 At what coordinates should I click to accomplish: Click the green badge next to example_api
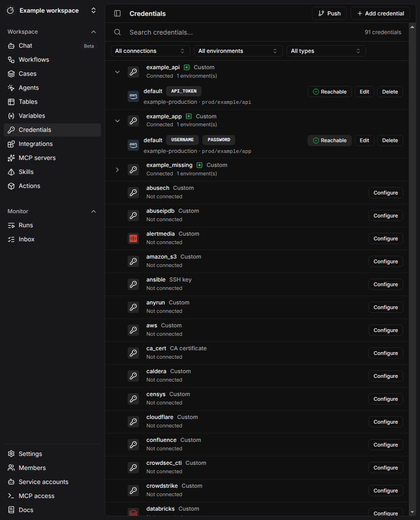(187, 67)
